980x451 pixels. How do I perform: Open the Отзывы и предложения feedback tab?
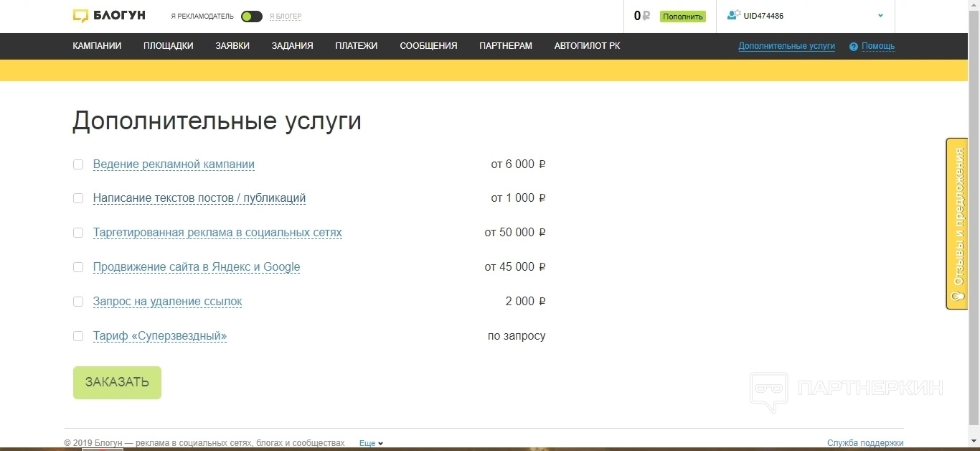(956, 223)
